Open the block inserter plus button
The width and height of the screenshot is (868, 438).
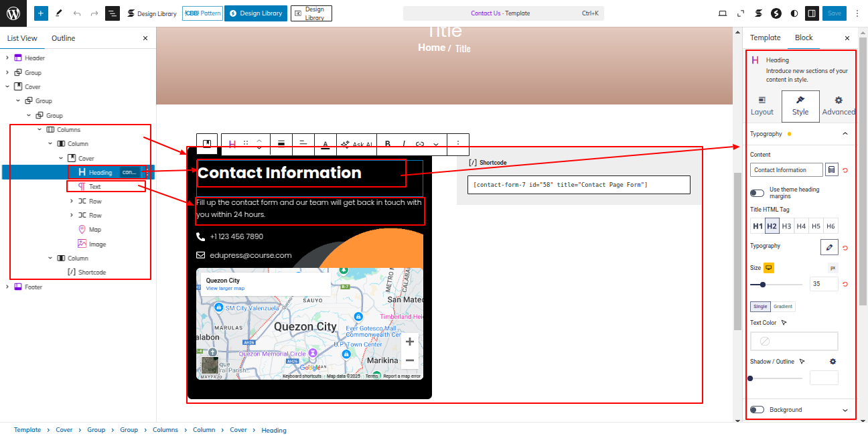point(41,13)
